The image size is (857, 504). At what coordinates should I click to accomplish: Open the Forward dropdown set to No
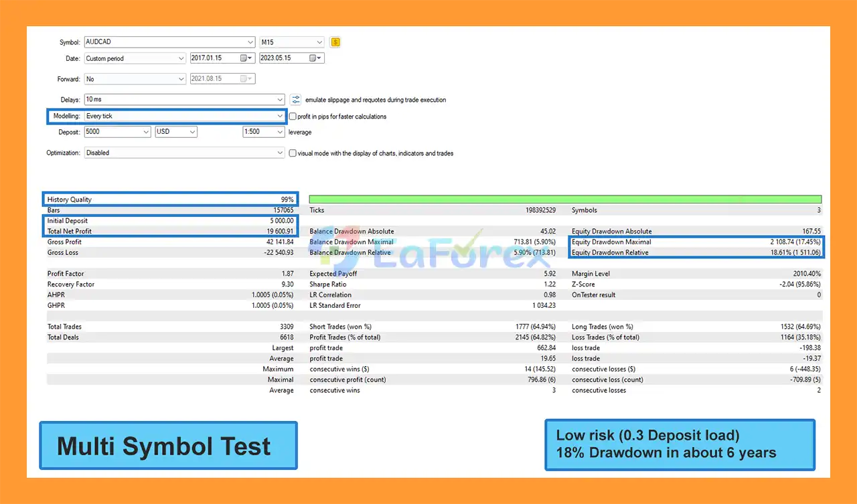181,79
